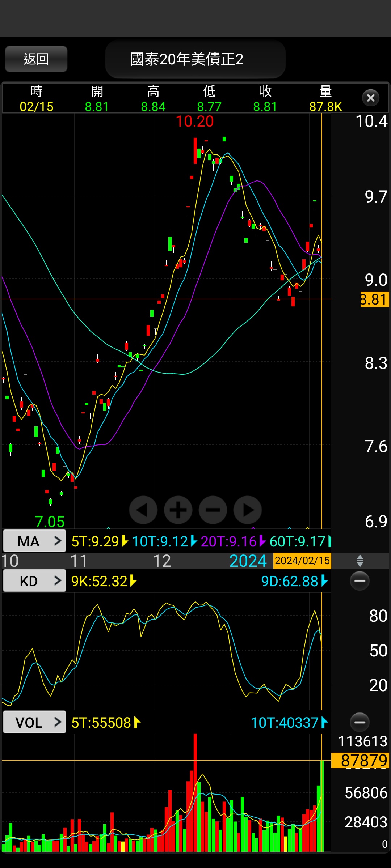
Task: Pan chart right with the right-arrow control
Action: click(248, 510)
